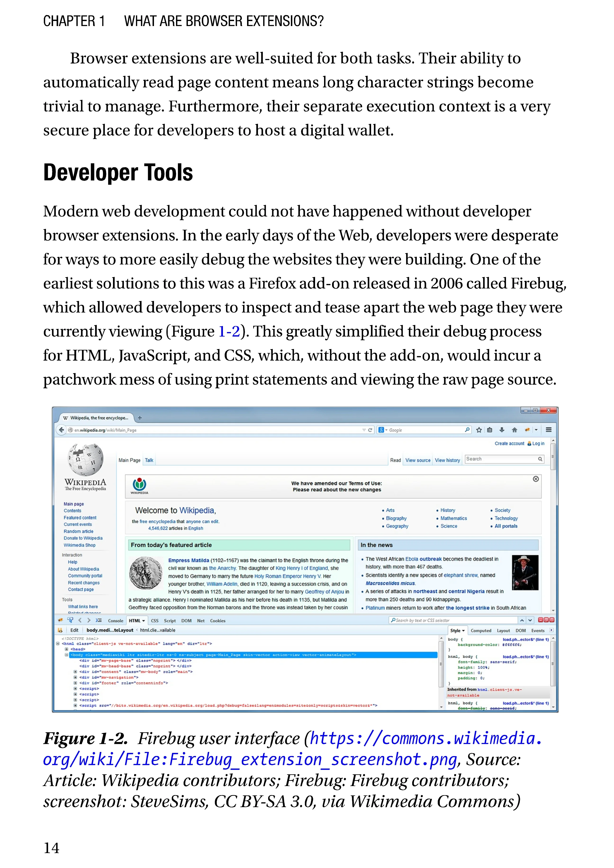Image resolution: width=614 pixels, height=868 pixels.
Task: Click the Create account link
Action: click(509, 443)
